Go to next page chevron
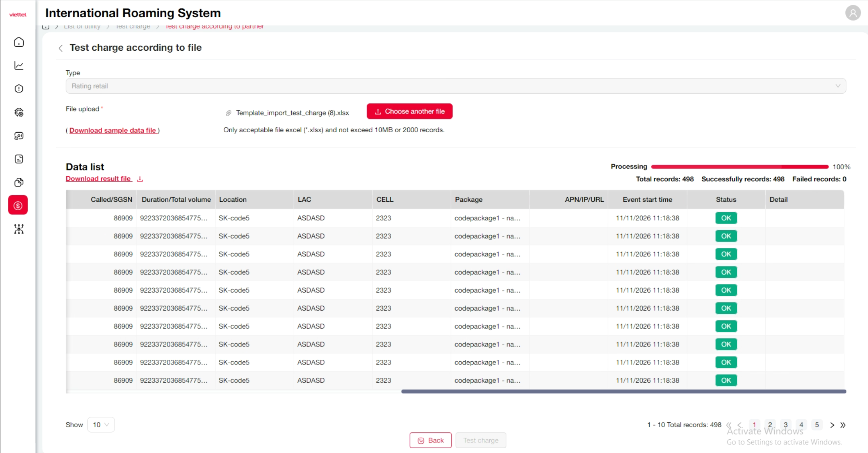Screen dimensions: 868x453 tap(832, 425)
